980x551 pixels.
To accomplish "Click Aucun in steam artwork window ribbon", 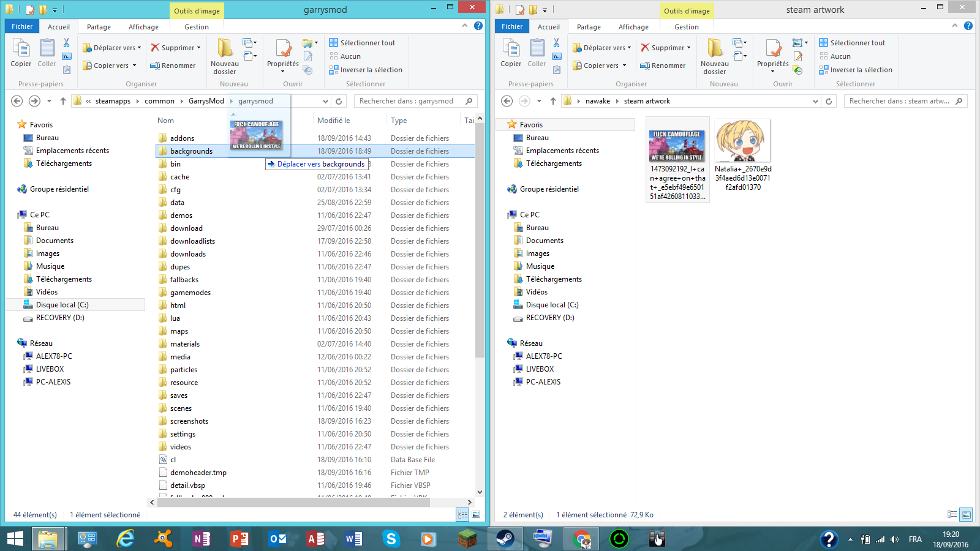I will click(x=835, y=56).
